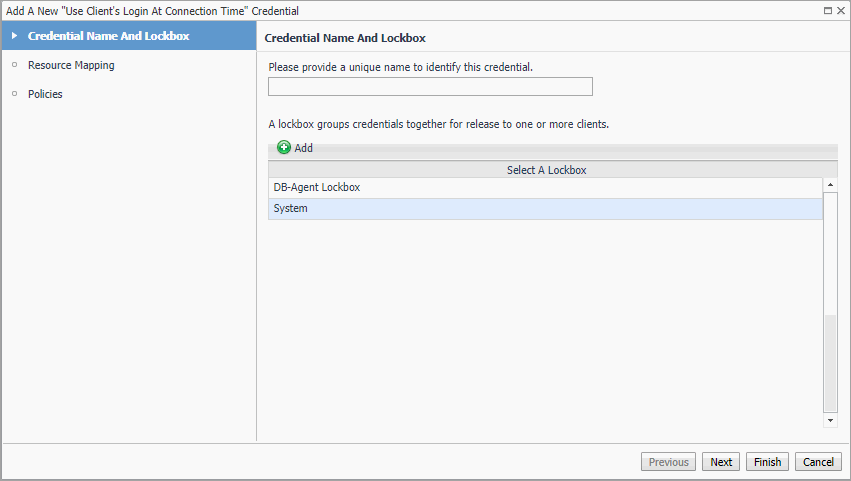This screenshot has height=481, width=851.
Task: Proceed with the Next button
Action: coord(721,462)
